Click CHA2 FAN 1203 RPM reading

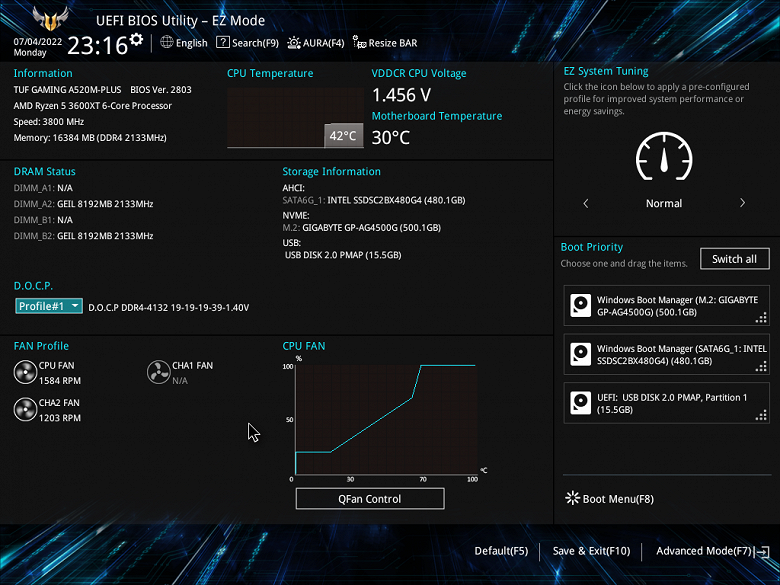click(60, 418)
